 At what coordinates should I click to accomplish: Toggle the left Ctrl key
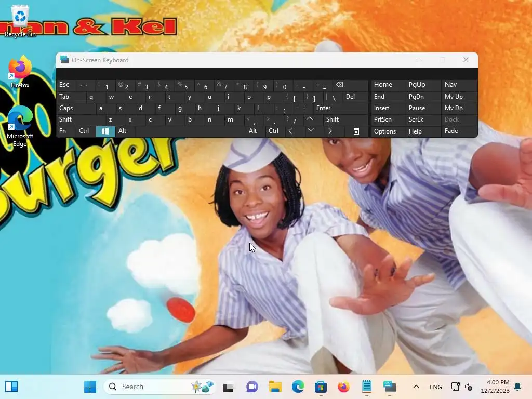[x=86, y=131]
